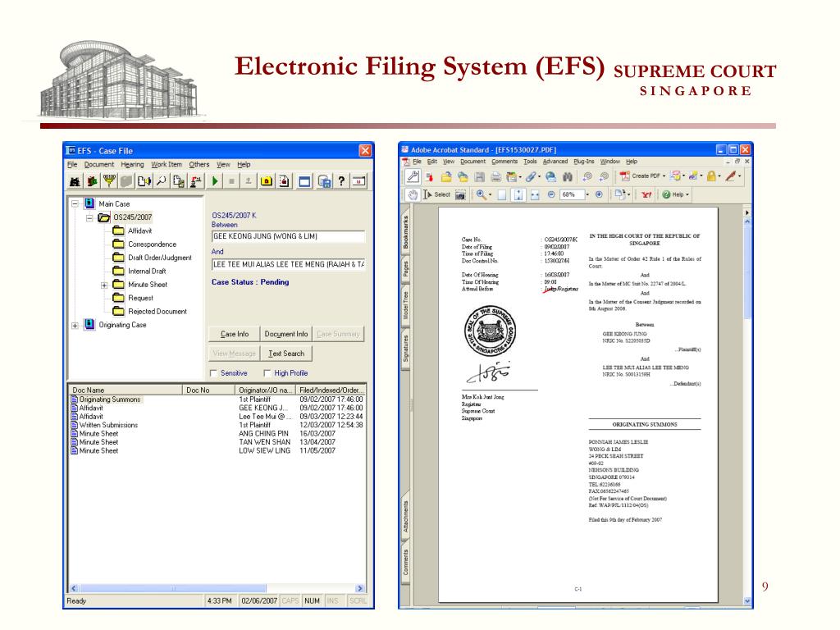The width and height of the screenshot is (840, 630).
Task: Expand the Minute Sheet folder node
Action: coord(104,285)
